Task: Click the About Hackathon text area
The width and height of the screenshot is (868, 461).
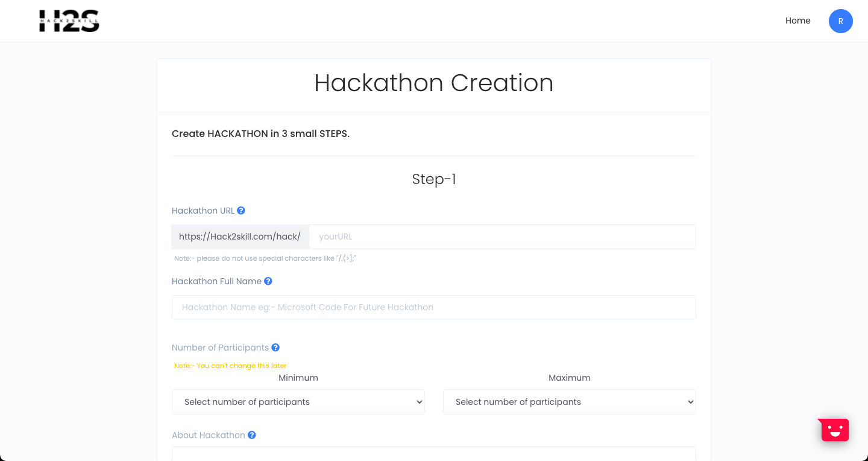Action: point(433,454)
